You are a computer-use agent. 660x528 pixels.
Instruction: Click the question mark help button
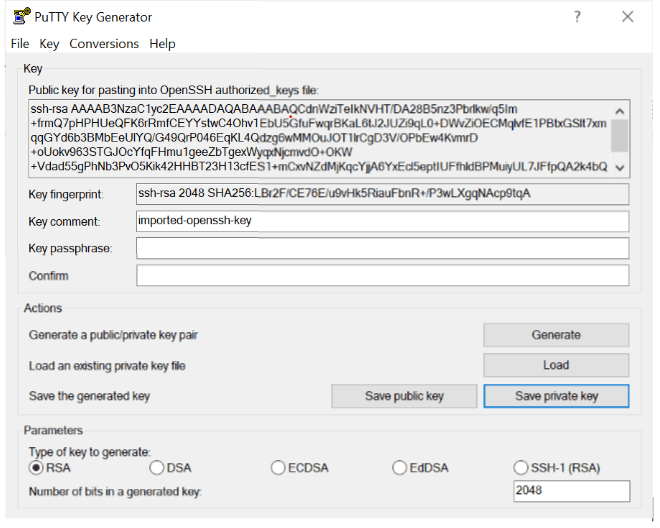[x=577, y=17]
